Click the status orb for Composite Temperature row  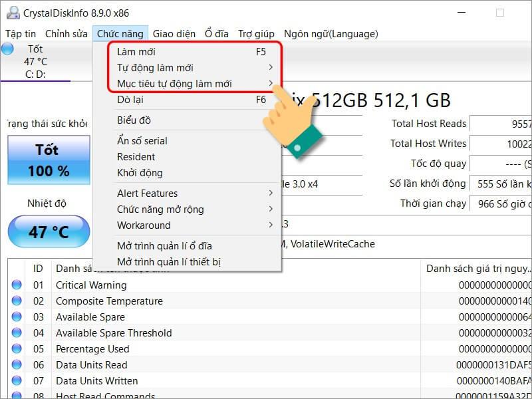pyautogui.click(x=16, y=301)
